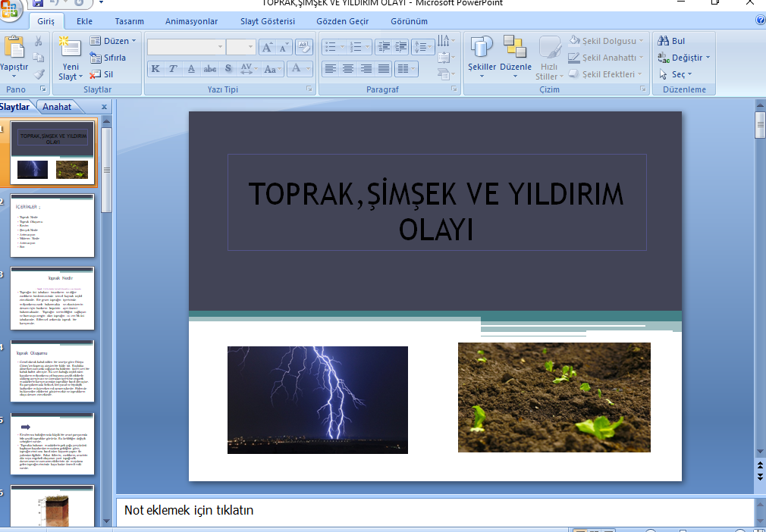Go to previous slide using double up arrow

(760, 465)
